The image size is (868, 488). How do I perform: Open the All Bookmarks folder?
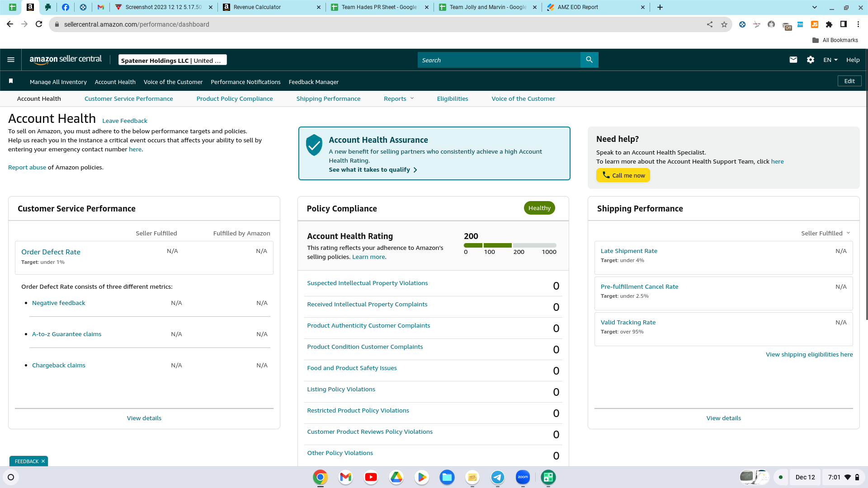(x=835, y=40)
